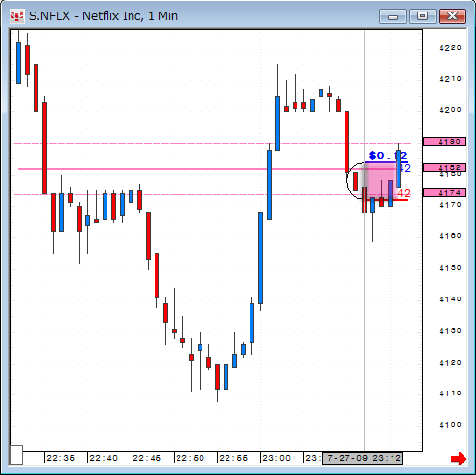The width and height of the screenshot is (476, 475).
Task: Minimize the S.NFLX chart window
Action: click(393, 16)
